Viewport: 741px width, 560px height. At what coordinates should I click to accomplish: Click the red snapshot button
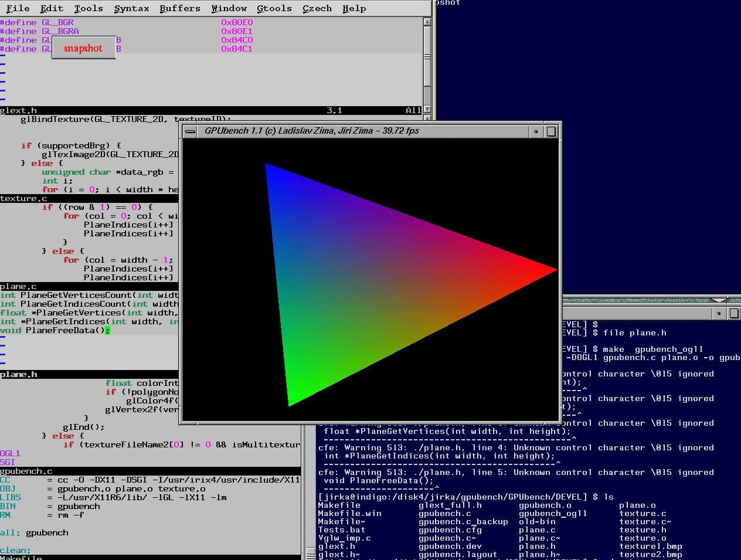(x=83, y=48)
